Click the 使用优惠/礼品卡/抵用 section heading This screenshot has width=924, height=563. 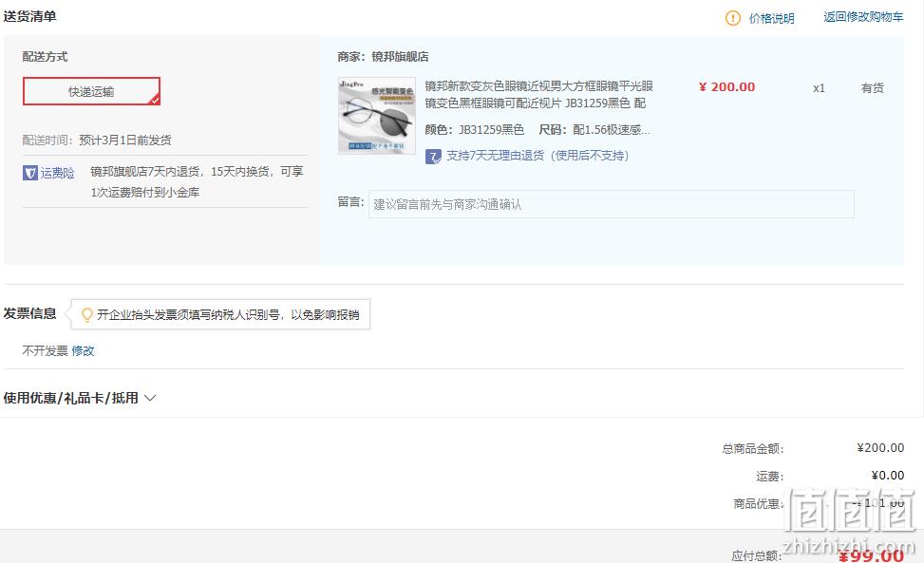(x=70, y=398)
